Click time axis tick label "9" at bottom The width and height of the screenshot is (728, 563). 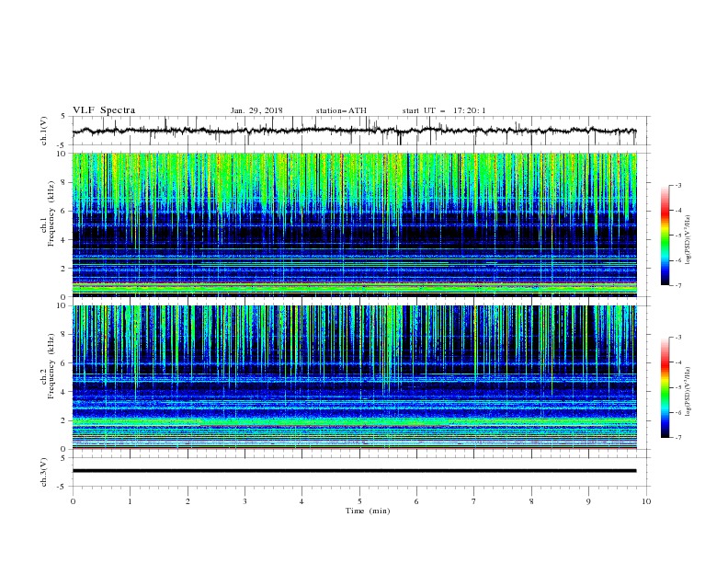(x=588, y=501)
